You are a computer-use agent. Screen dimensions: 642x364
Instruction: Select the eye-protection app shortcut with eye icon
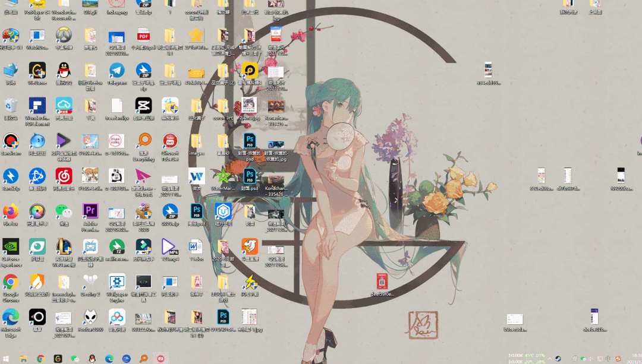tap(37, 249)
